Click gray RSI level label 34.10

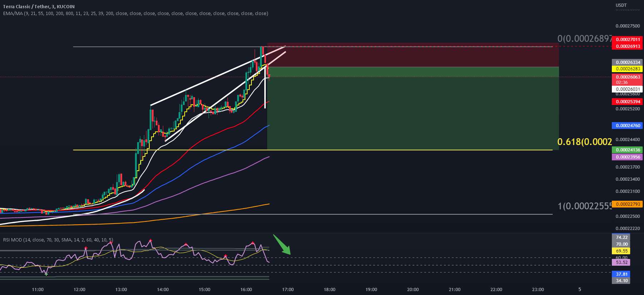pyautogui.click(x=621, y=280)
